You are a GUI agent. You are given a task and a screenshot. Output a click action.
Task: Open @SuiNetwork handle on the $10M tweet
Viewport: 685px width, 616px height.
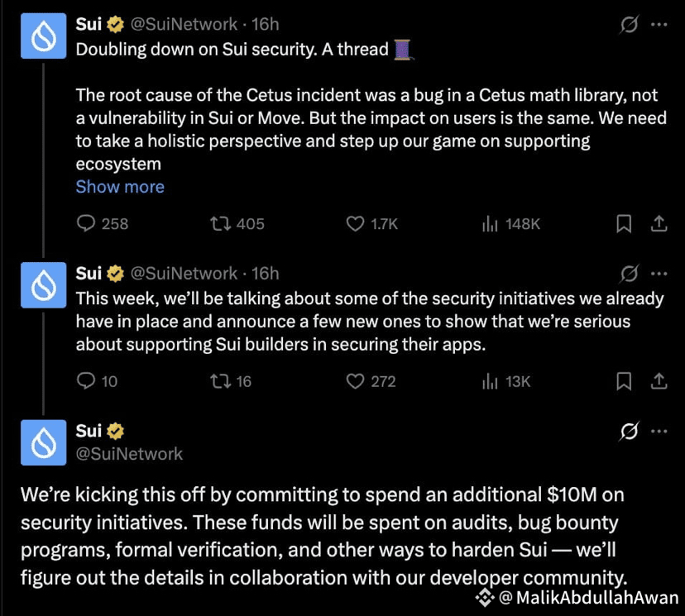[x=129, y=453]
